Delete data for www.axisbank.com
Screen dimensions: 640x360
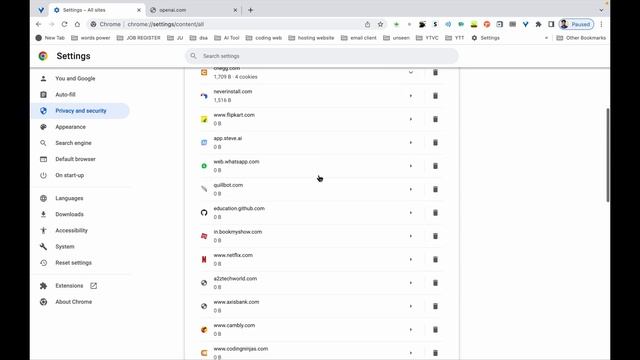pos(435,306)
